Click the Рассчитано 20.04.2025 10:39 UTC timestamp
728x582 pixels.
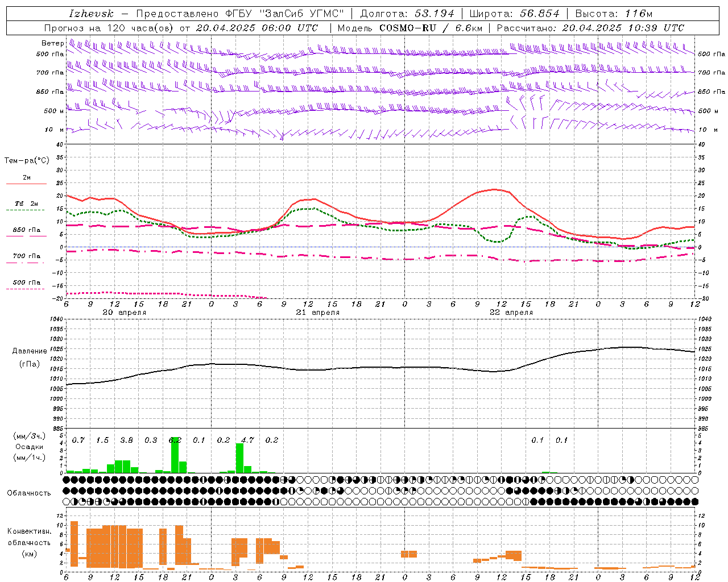[x=590, y=28]
